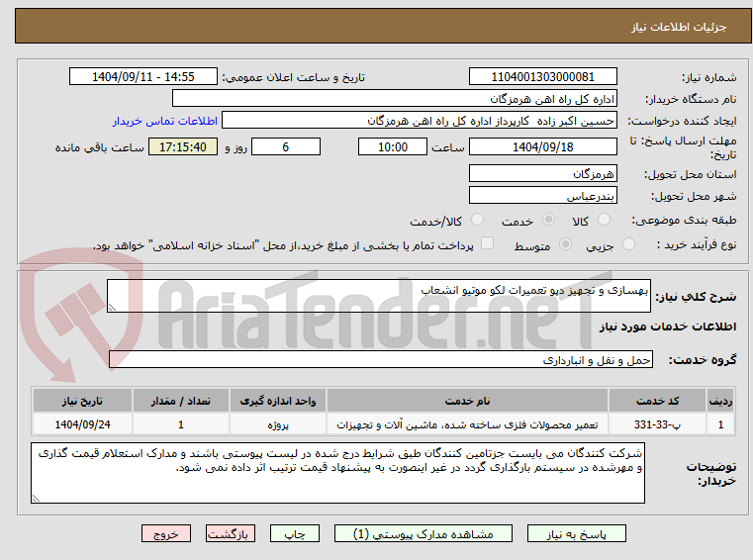Screen dimensions: 753x560
Task: Click the 'شرح کلی نیاز' description text area
Action: [x=378, y=296]
